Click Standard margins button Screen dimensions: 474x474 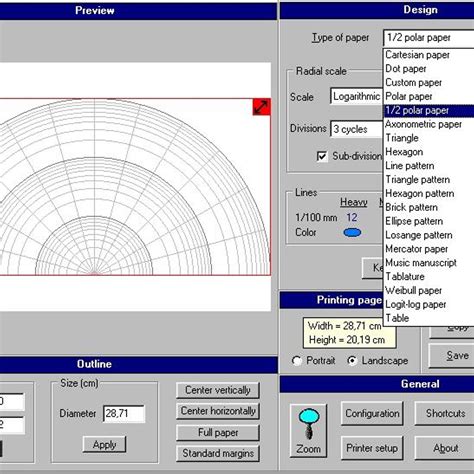tap(218, 453)
